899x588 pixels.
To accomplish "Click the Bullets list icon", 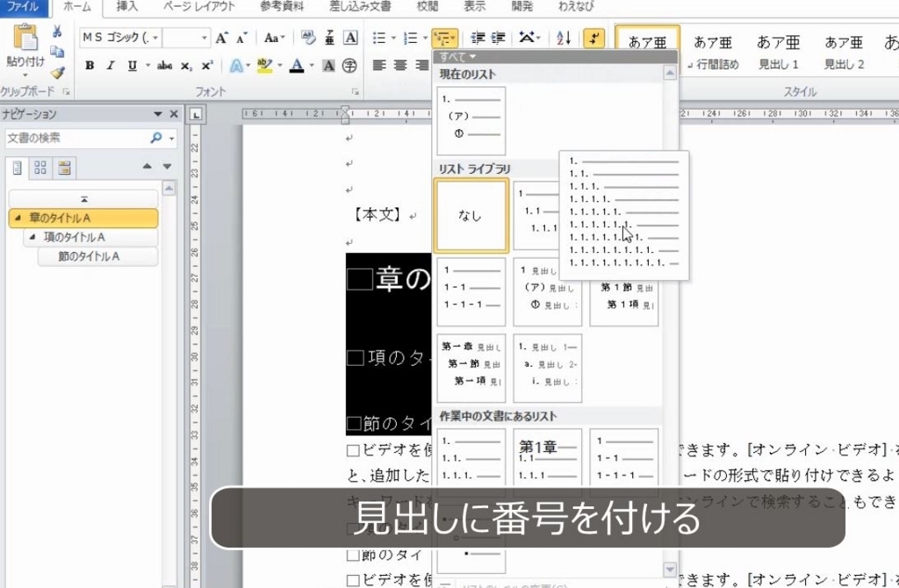I will pyautogui.click(x=379, y=39).
